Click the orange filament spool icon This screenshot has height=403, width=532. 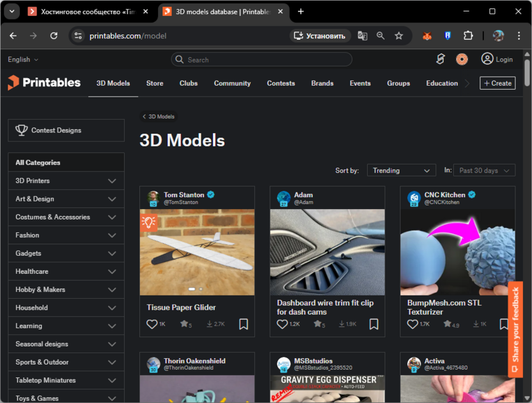(462, 59)
